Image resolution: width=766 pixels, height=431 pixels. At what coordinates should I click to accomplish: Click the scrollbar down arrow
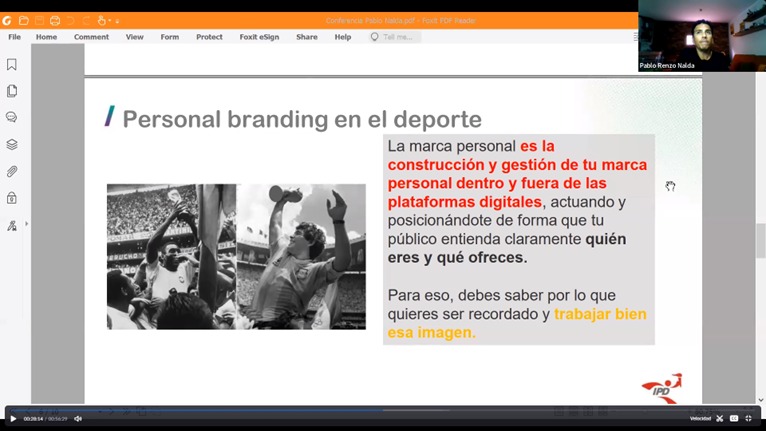pyautogui.click(x=761, y=400)
